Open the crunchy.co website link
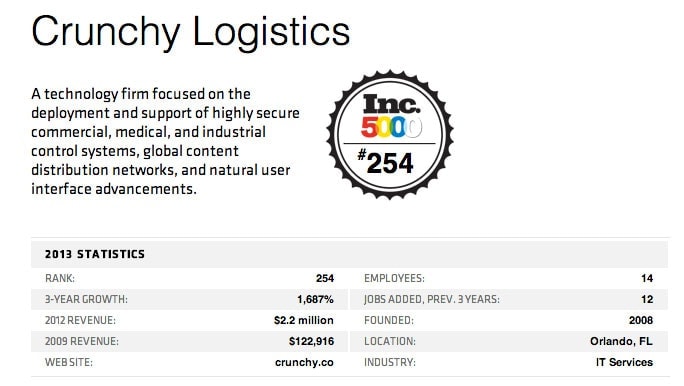The image size is (684, 386). tap(304, 362)
